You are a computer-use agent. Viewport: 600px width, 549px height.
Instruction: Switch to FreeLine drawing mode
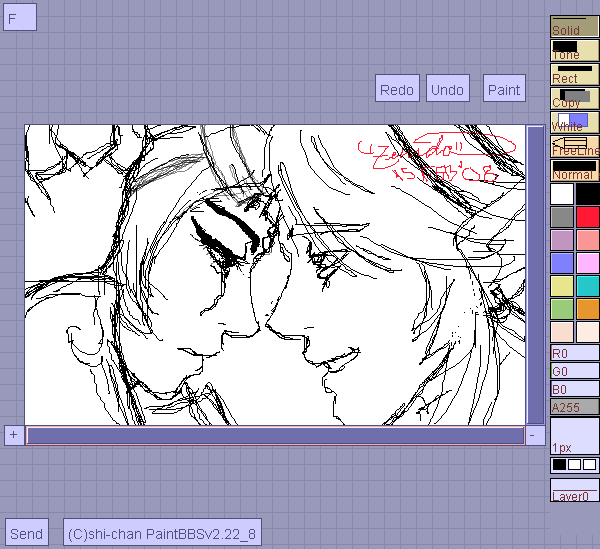pyautogui.click(x=574, y=146)
